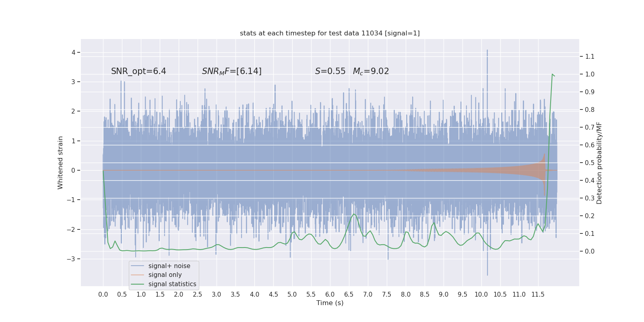Click the orange signal only legend line
This screenshot has width=644, height=322.
(137, 275)
